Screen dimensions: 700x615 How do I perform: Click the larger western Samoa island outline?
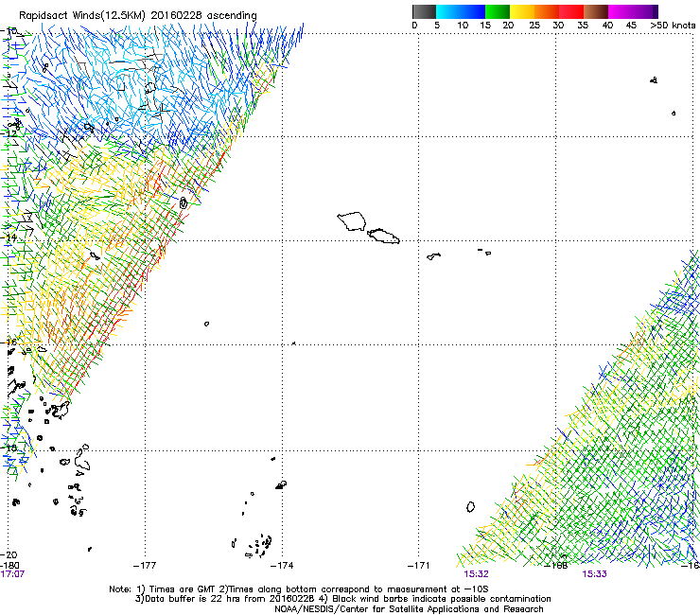[x=352, y=221]
